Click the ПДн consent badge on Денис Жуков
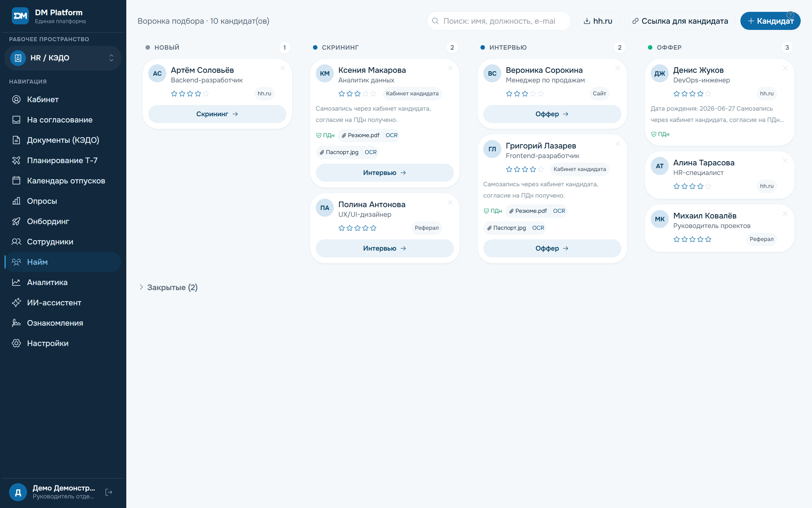 coord(660,134)
